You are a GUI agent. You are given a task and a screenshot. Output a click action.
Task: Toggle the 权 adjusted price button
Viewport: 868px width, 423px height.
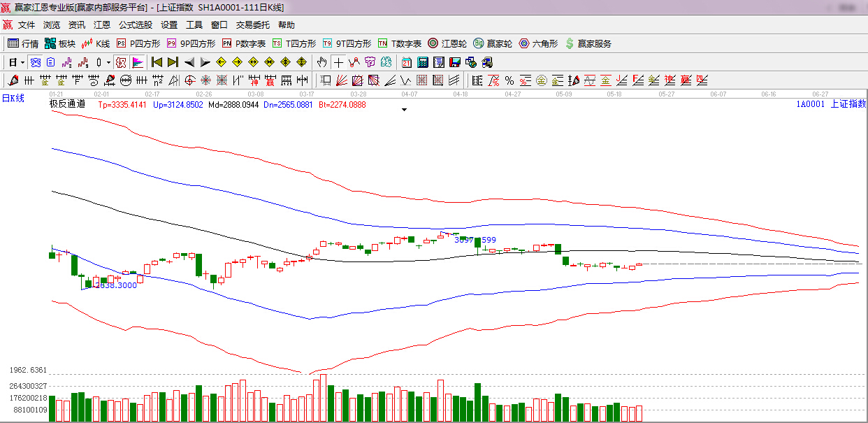(x=120, y=62)
